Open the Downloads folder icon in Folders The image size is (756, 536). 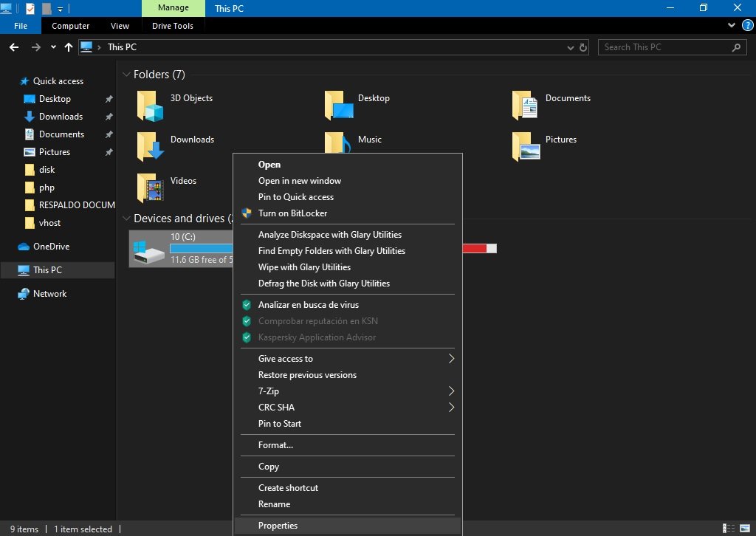click(x=150, y=147)
